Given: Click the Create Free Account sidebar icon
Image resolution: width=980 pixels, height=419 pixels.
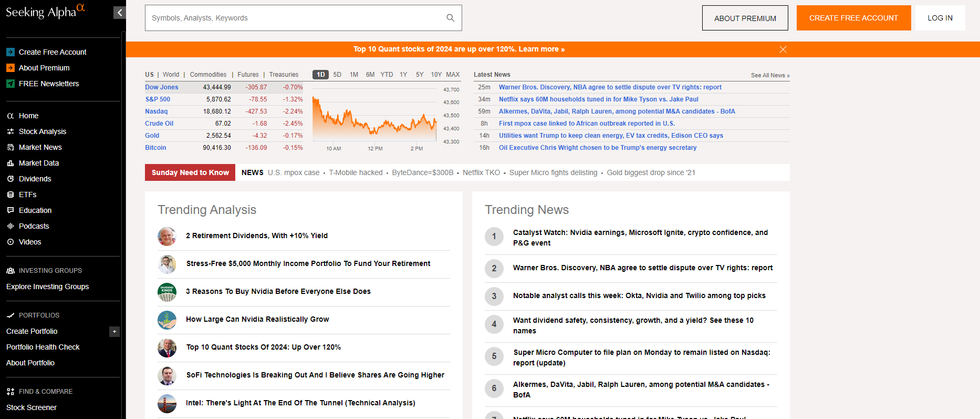Looking at the screenshot, I should click(x=11, y=52).
